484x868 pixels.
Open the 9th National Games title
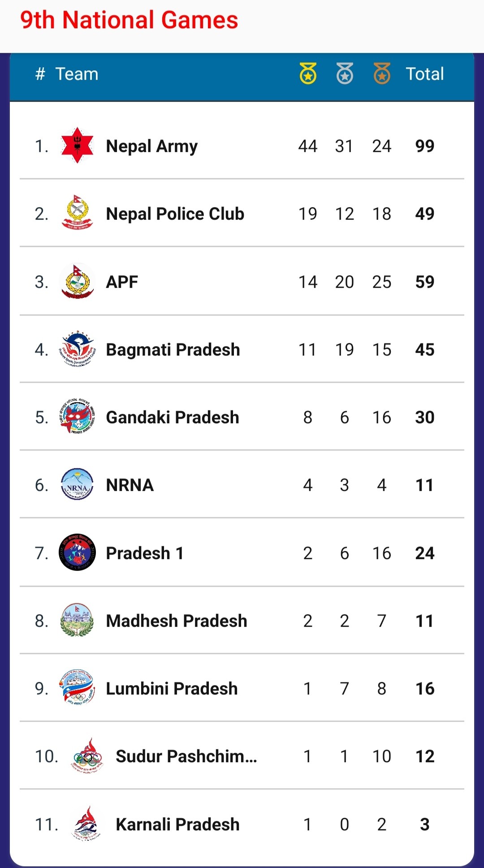[129, 20]
